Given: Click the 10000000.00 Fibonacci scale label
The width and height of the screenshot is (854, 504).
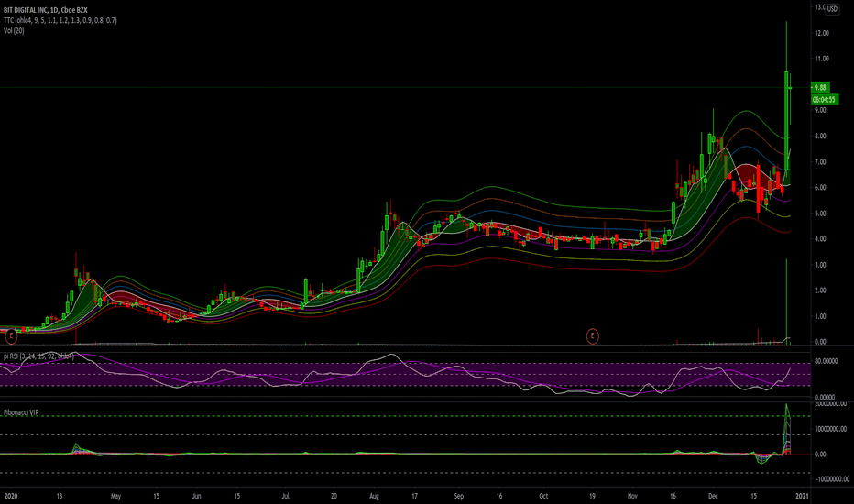Looking at the screenshot, I should point(830,429).
